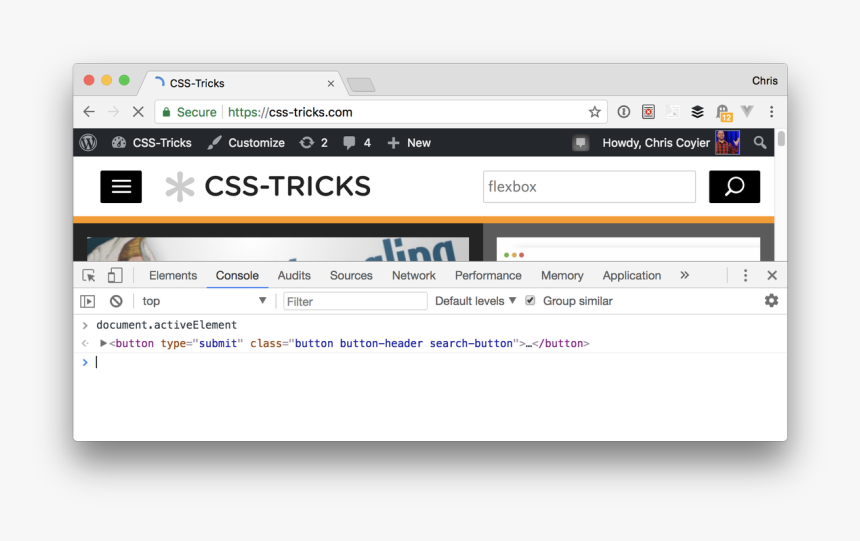
Task: Switch to the Elements tab
Action: [x=173, y=275]
